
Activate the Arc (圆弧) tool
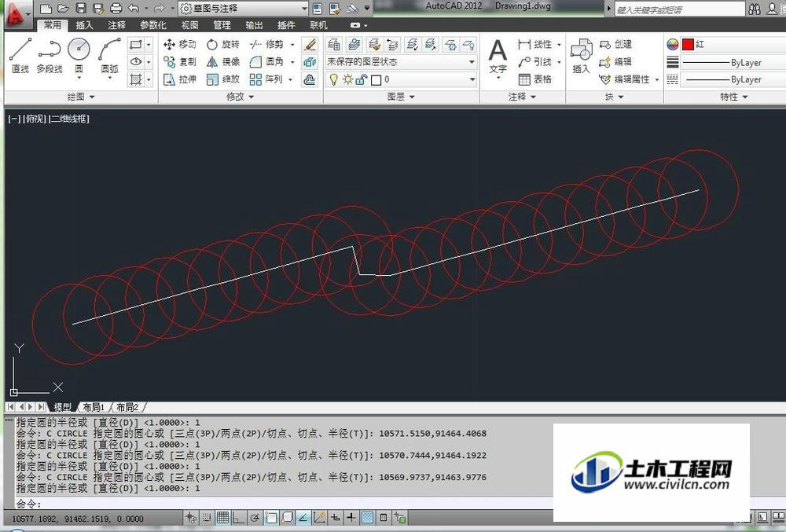110,56
